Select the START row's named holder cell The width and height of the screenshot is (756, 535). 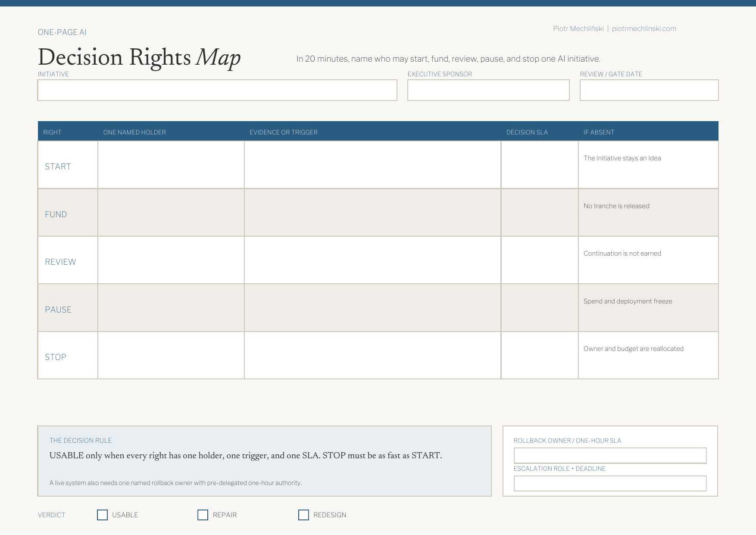click(x=171, y=165)
